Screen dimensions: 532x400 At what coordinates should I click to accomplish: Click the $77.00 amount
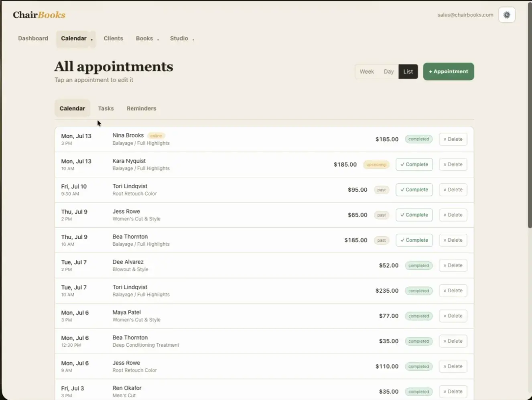[x=388, y=316]
